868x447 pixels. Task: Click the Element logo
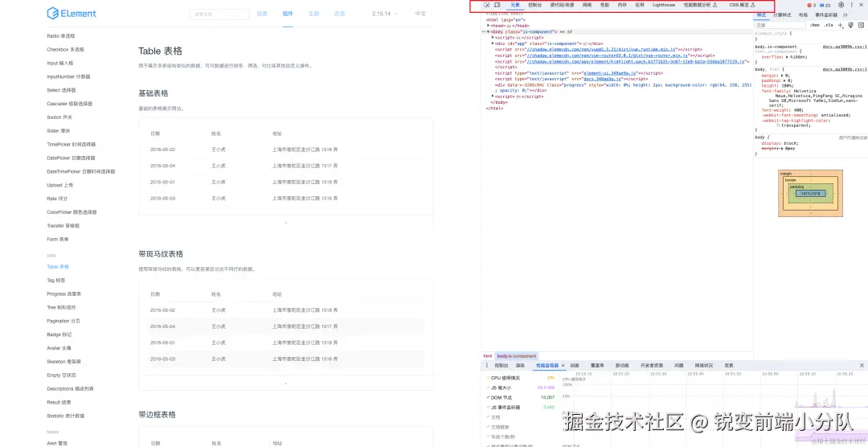(72, 14)
